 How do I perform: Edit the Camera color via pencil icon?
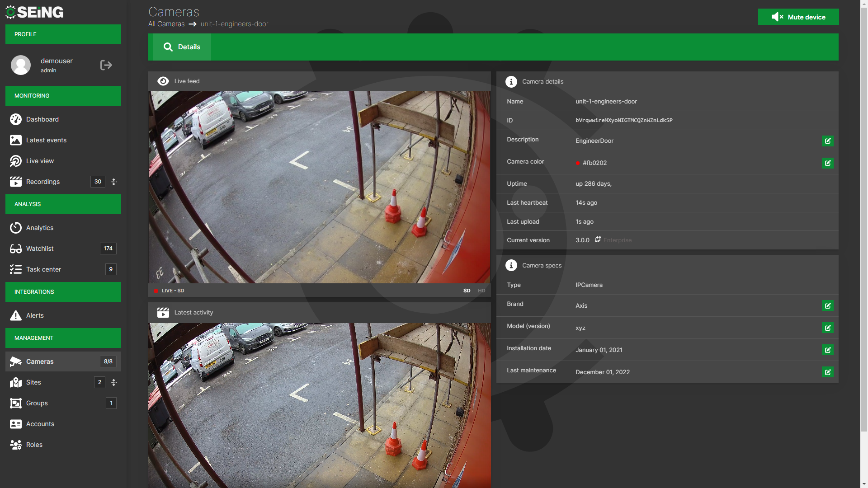coord(827,163)
